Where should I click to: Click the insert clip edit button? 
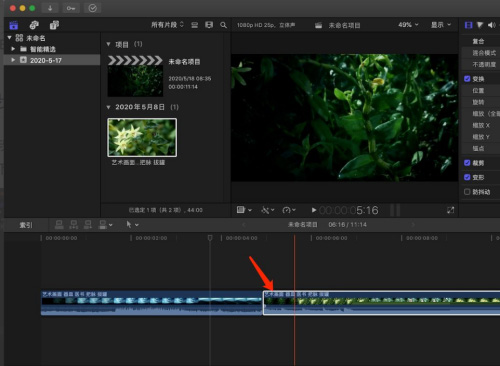[74, 225]
